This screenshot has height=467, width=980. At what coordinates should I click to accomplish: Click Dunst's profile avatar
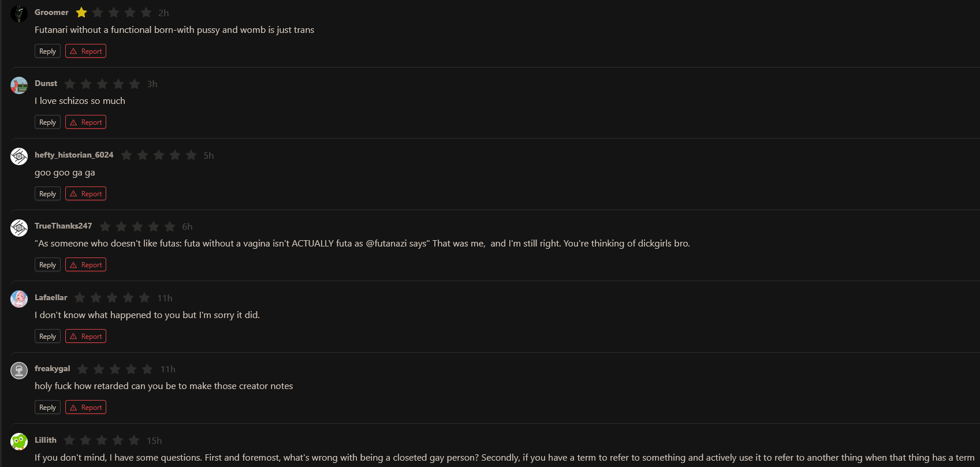[x=19, y=85]
